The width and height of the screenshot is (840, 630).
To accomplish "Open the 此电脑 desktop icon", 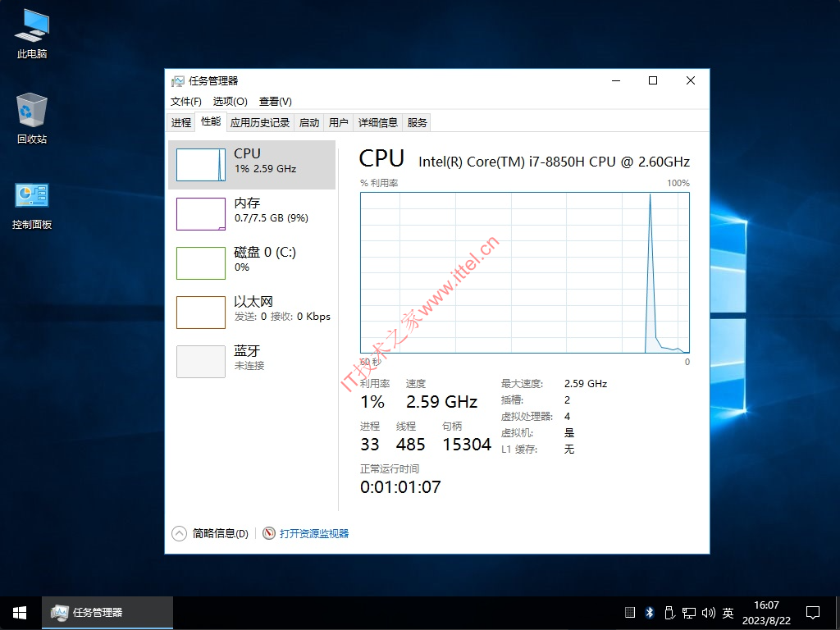I will pos(32,33).
